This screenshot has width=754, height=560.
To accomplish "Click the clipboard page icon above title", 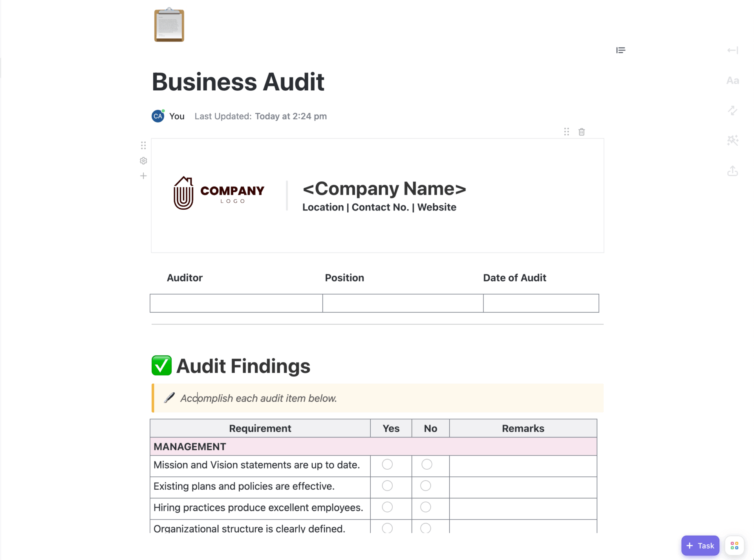I will (x=169, y=25).
